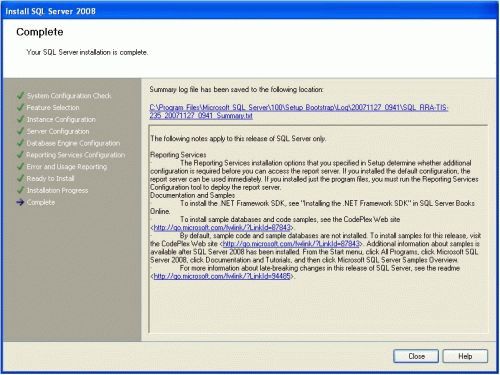Open the Summary.txt log file link

click(299, 112)
